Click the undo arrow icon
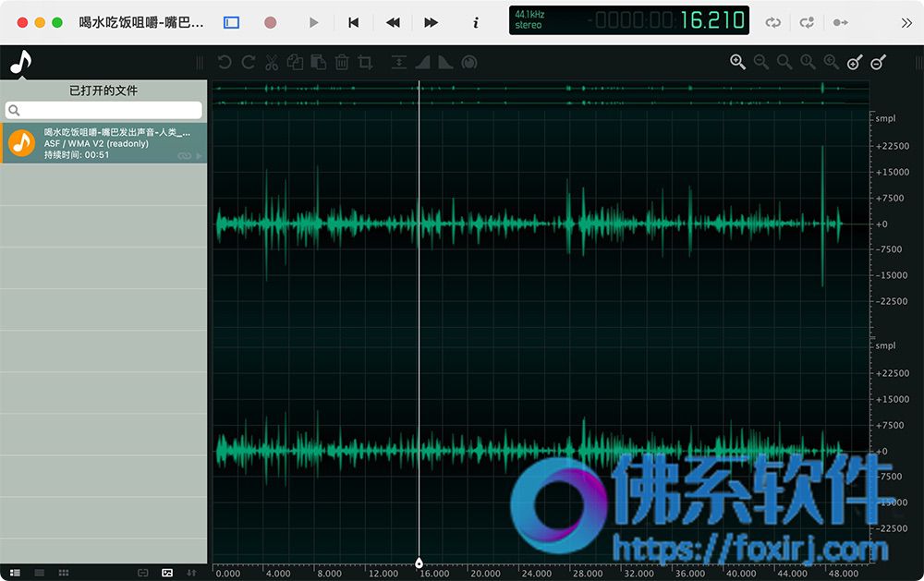 224,63
